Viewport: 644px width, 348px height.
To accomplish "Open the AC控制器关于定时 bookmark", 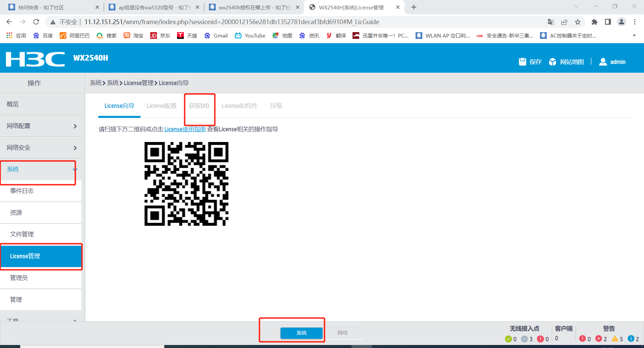I will coord(568,36).
